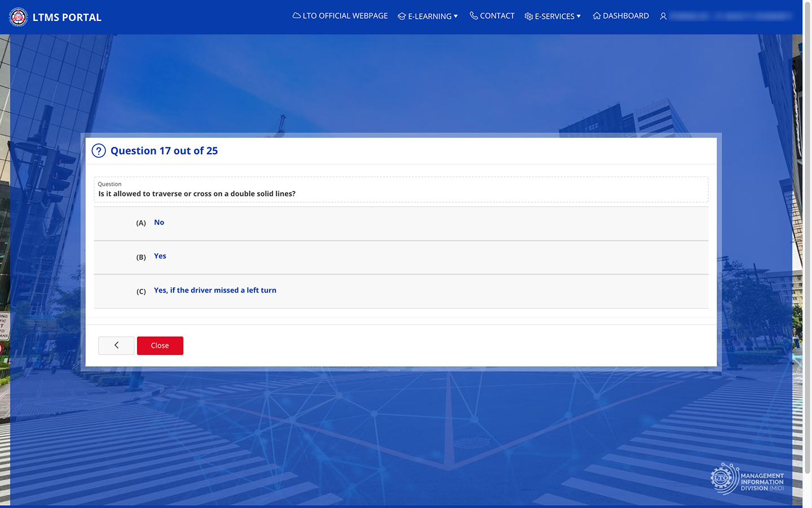Choose answer B, Yes

pos(160,256)
